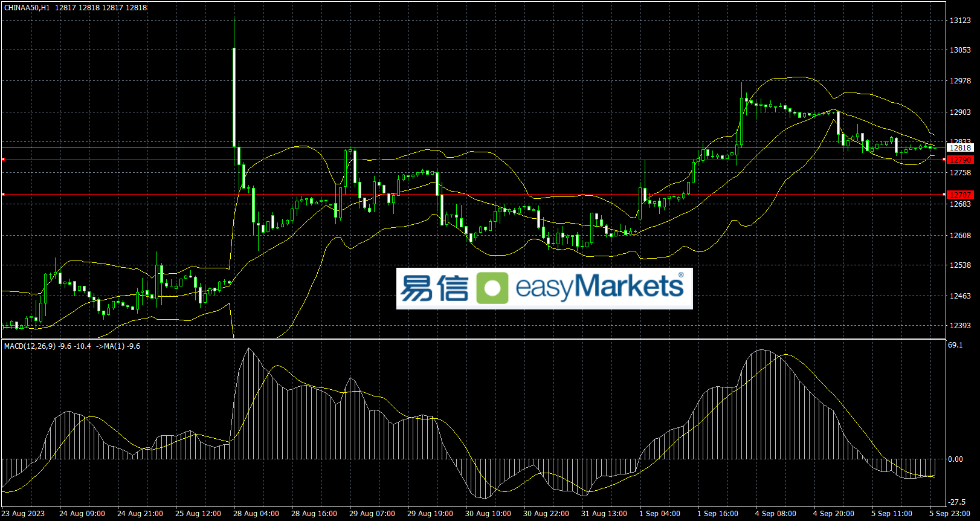This screenshot has width=980, height=521.
Task: Click the 1 Sep 16:00 time label
Action: pos(718,514)
